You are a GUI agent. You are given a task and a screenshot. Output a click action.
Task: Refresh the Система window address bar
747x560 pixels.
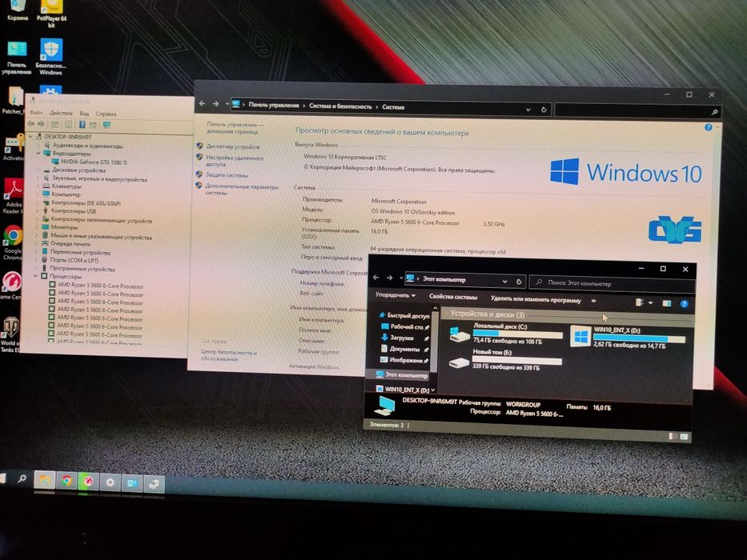pos(544,110)
